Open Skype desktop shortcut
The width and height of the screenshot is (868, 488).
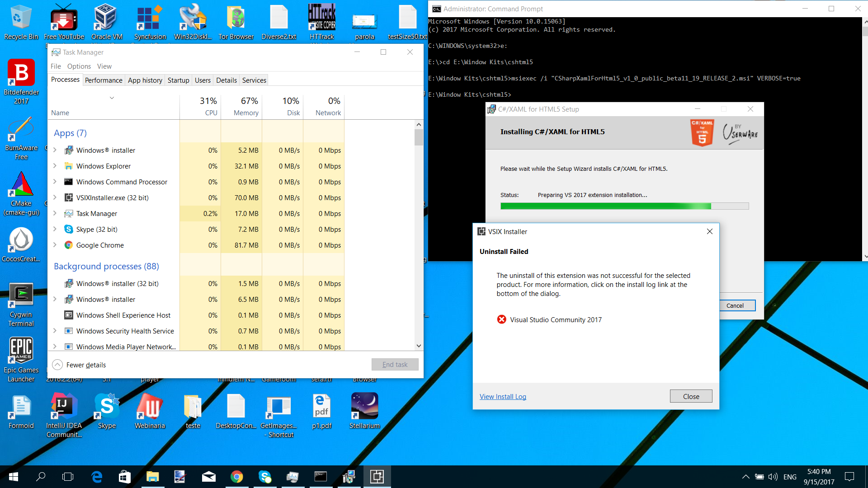pyautogui.click(x=107, y=411)
